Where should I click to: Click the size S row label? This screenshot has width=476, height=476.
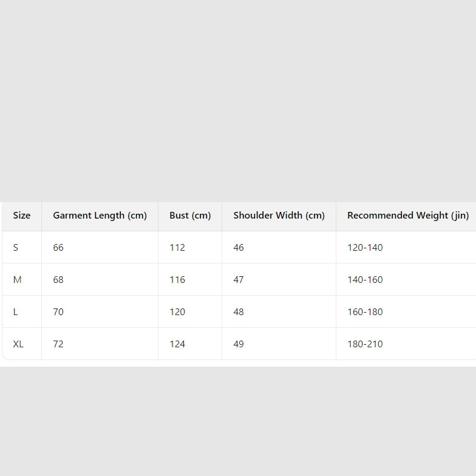16,248
